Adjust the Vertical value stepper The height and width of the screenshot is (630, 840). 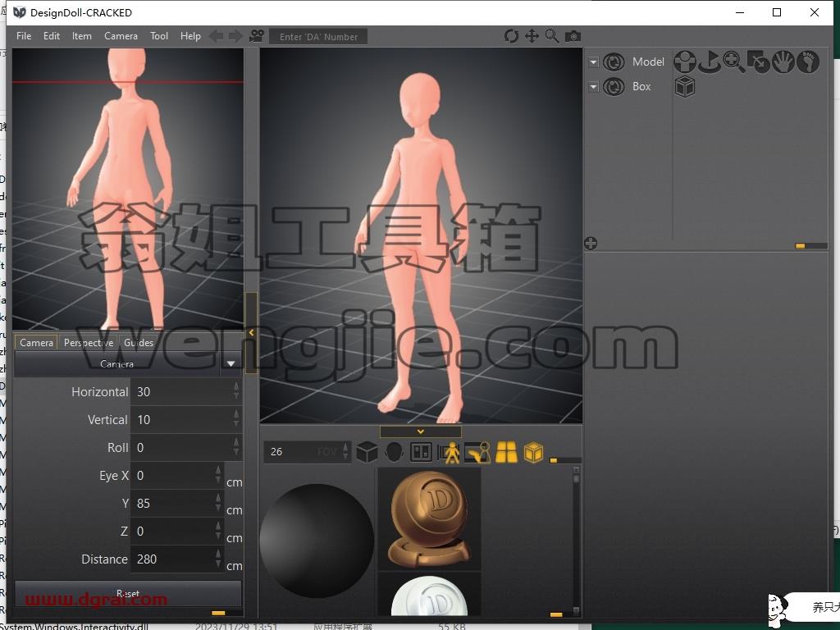236,419
